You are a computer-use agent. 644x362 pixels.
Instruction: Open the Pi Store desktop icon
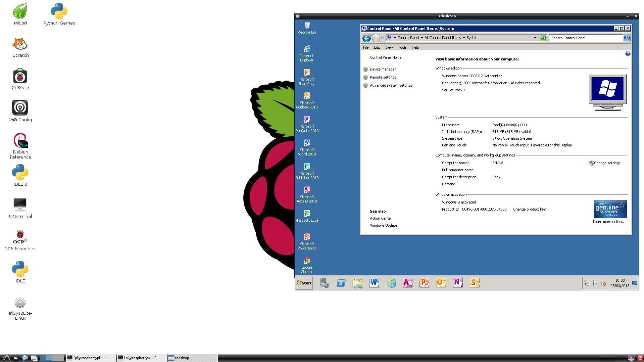tap(20, 79)
